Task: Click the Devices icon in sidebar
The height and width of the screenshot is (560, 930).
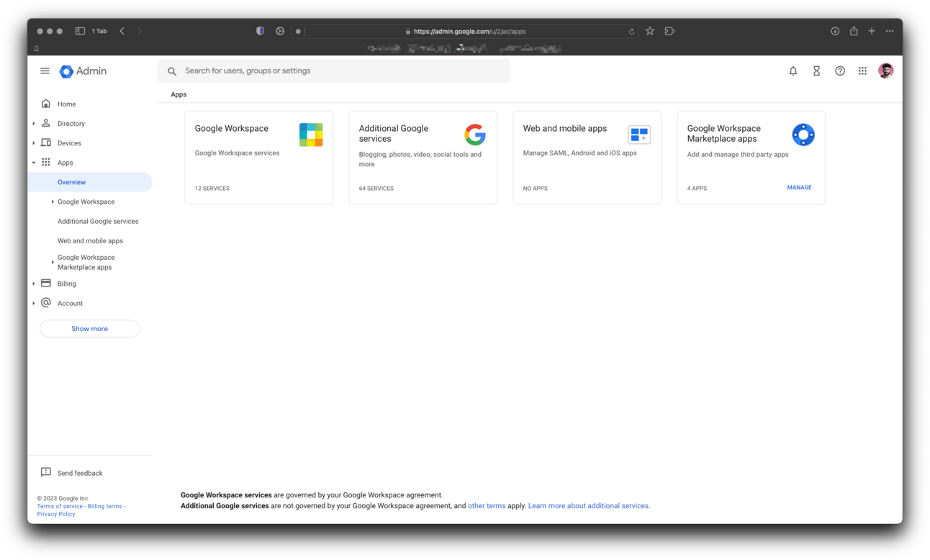Action: point(46,143)
